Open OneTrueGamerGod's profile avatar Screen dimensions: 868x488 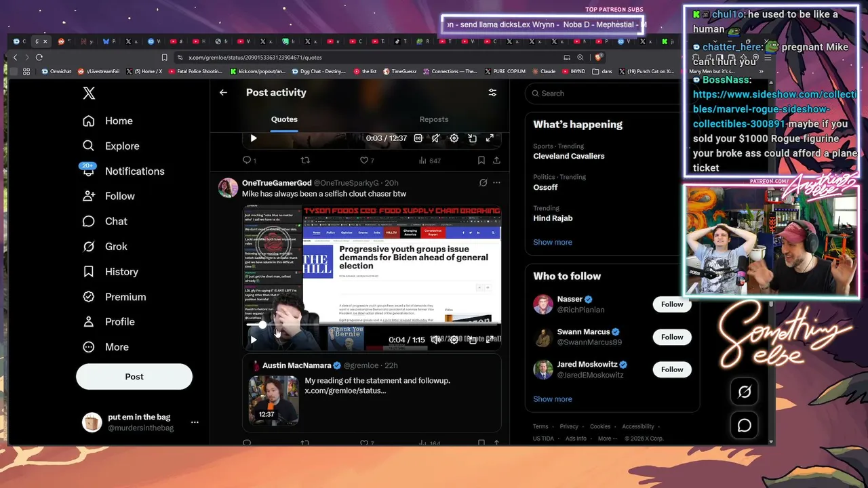coord(228,188)
